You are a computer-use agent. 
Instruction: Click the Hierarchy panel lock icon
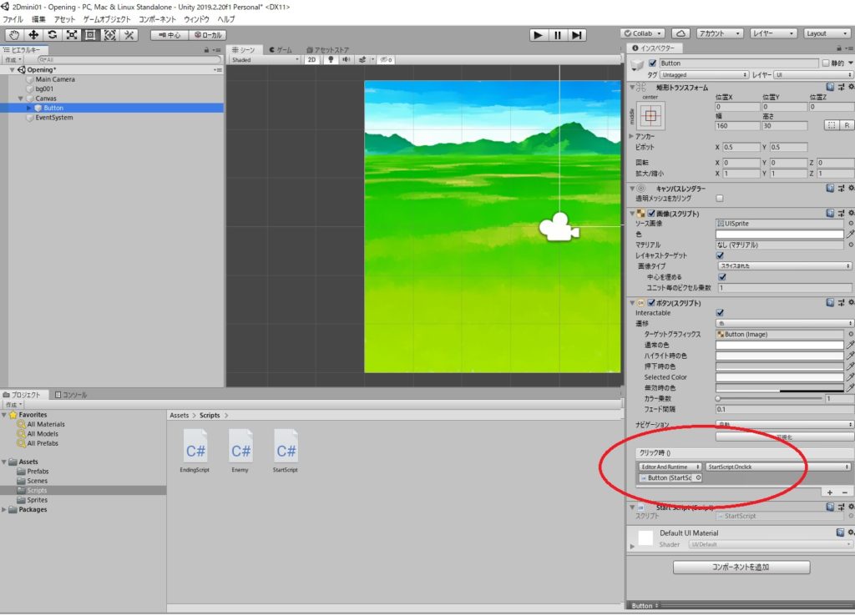click(x=207, y=50)
